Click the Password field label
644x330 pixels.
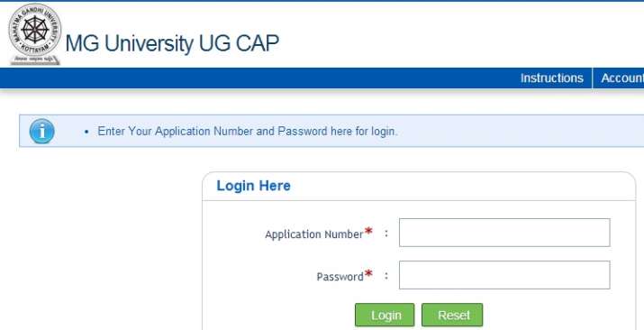point(340,277)
